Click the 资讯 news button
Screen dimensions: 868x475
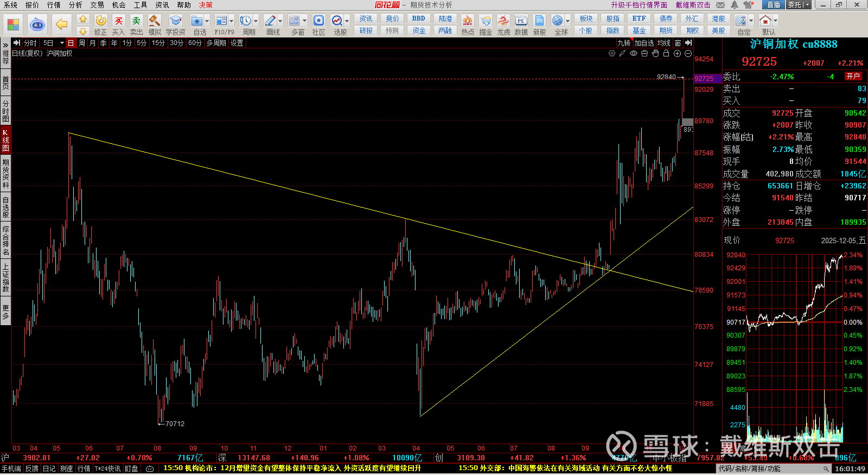click(x=366, y=18)
